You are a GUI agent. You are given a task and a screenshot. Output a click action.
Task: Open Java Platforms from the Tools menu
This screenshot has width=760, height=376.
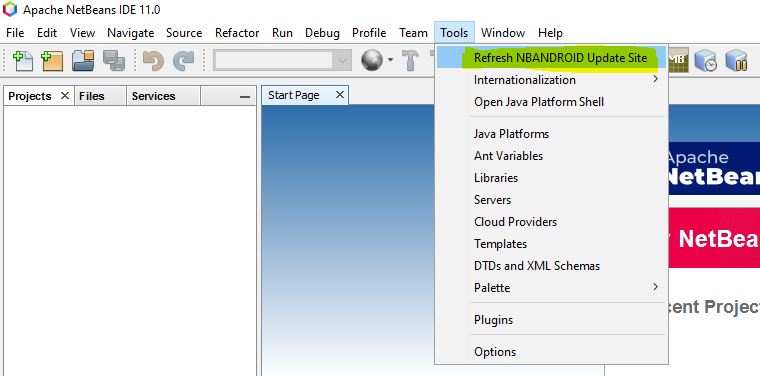point(552,134)
